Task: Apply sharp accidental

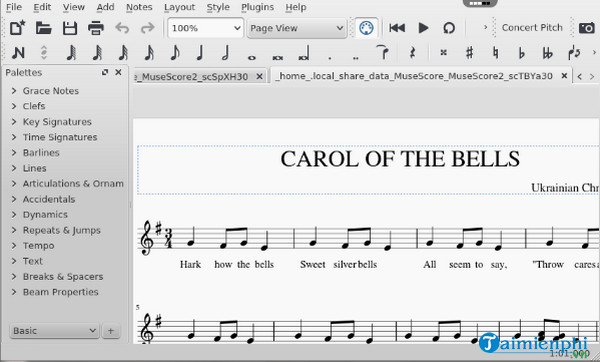Action: coord(470,53)
